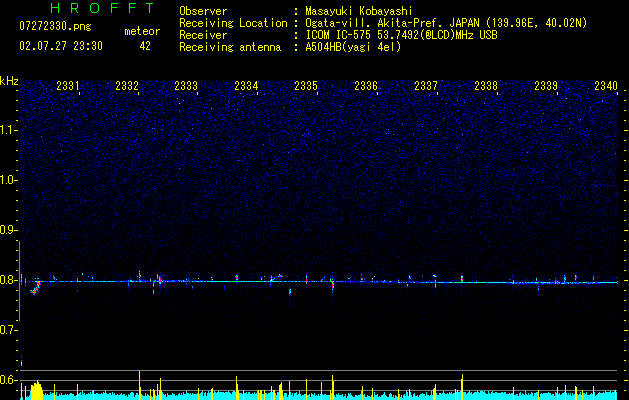The image size is (629, 400).
Task: Click the 2339 time marker
Action: pos(546,85)
